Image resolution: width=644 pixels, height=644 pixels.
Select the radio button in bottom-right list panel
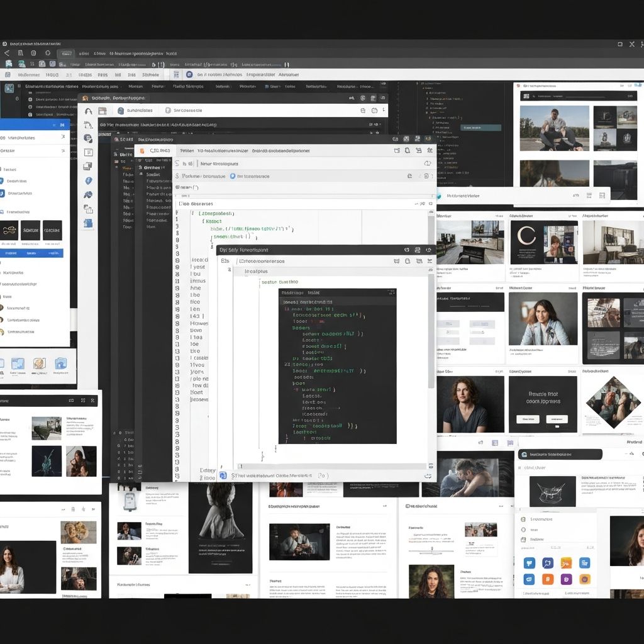tap(523, 530)
